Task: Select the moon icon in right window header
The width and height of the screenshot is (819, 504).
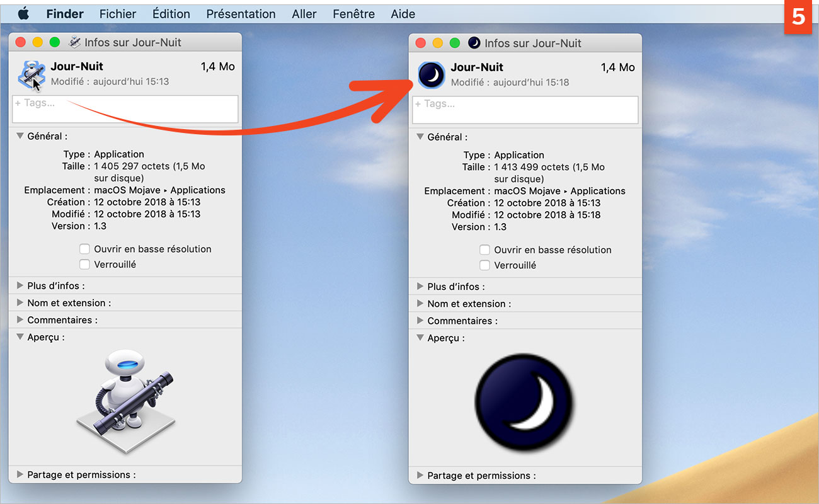Action: pyautogui.click(x=432, y=75)
